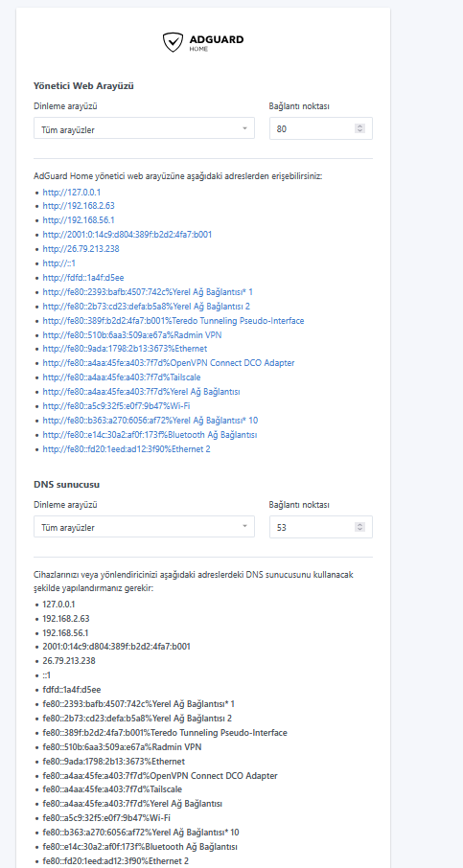Select DNS entry ending Bluetooth Ağ Bağlantısı
The width and height of the screenshot is (463, 868).
point(140,847)
